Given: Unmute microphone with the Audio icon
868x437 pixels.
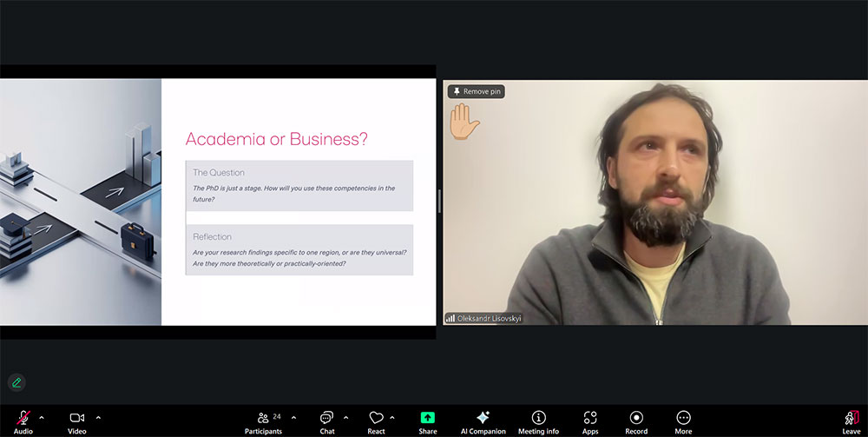Looking at the screenshot, I should (x=23, y=419).
